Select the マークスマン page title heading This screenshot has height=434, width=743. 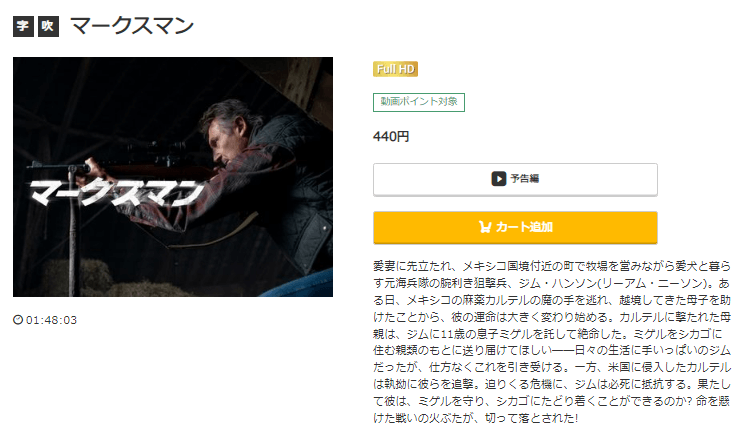[x=132, y=26]
